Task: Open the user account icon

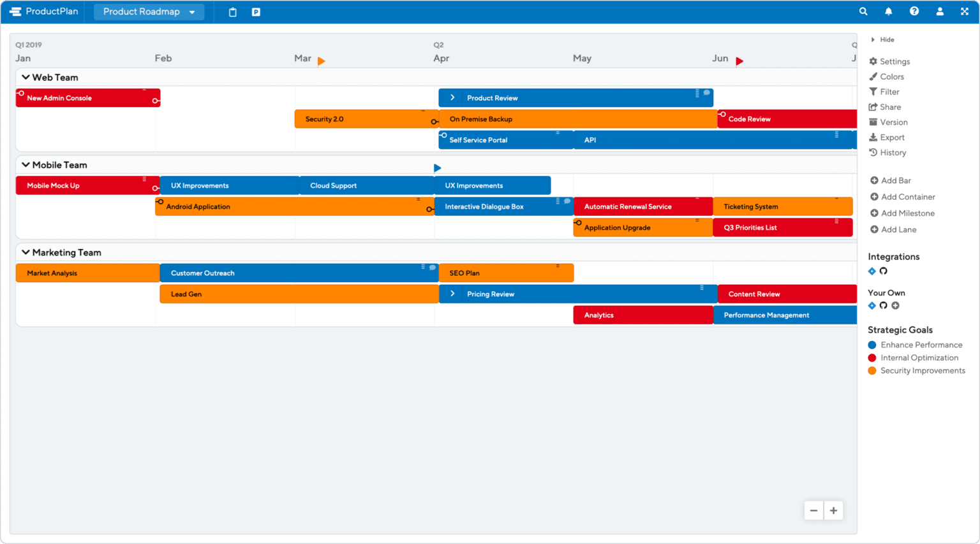Action: pyautogui.click(x=940, y=11)
